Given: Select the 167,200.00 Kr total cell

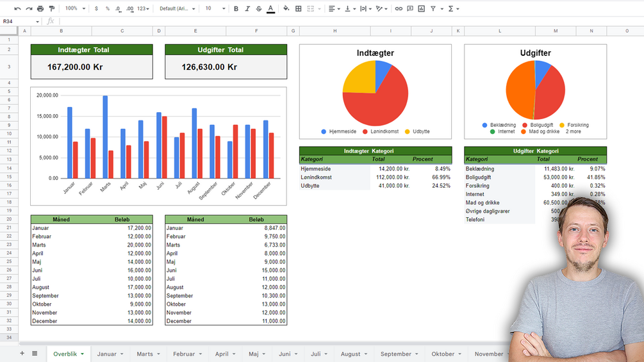Looking at the screenshot, I should pyautogui.click(x=92, y=67).
